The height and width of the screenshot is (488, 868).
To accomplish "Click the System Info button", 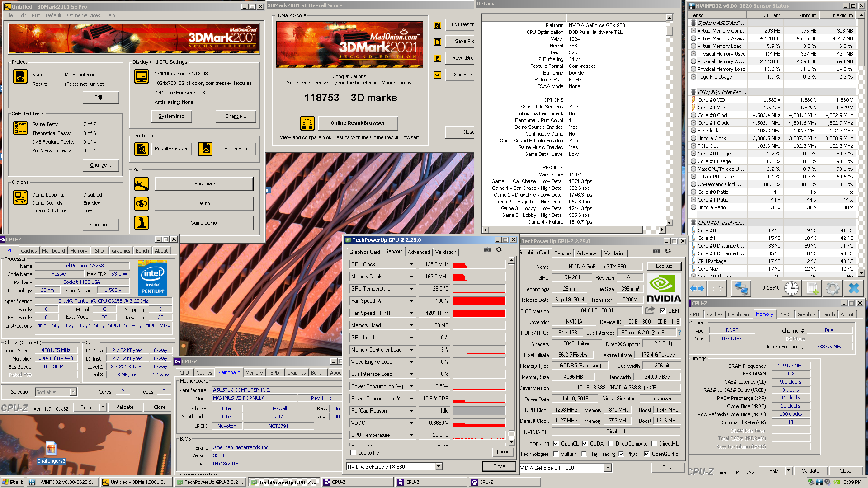I will (x=171, y=116).
